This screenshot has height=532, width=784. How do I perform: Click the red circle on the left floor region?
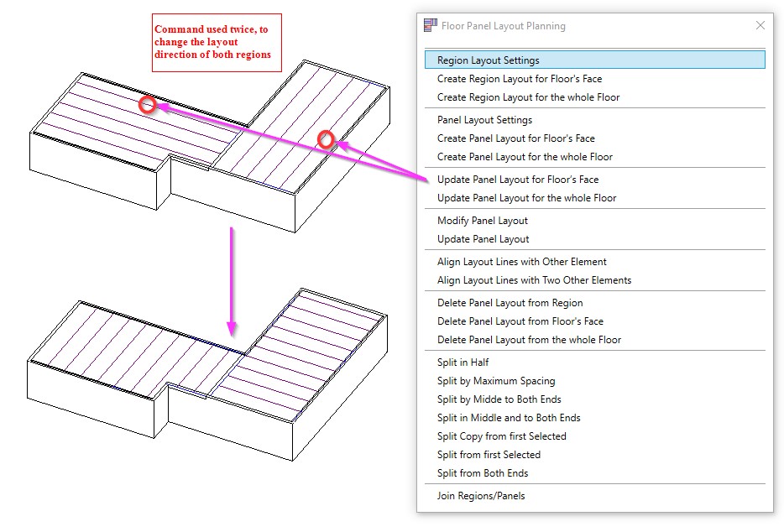pyautogui.click(x=148, y=105)
